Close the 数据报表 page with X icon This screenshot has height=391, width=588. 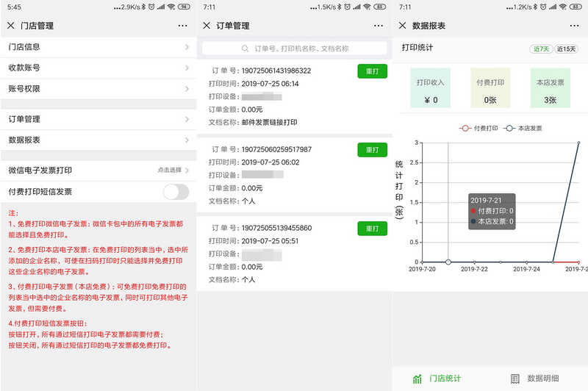pyautogui.click(x=402, y=26)
